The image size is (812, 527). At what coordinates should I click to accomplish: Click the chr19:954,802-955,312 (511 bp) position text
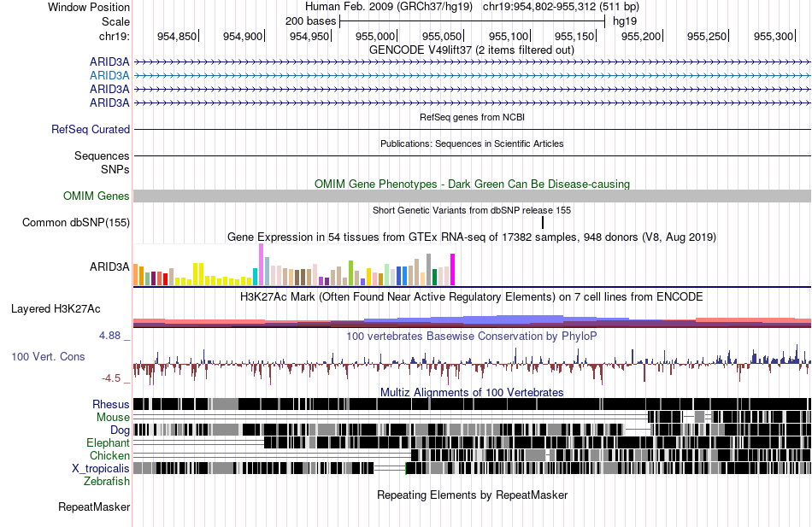tap(561, 7)
